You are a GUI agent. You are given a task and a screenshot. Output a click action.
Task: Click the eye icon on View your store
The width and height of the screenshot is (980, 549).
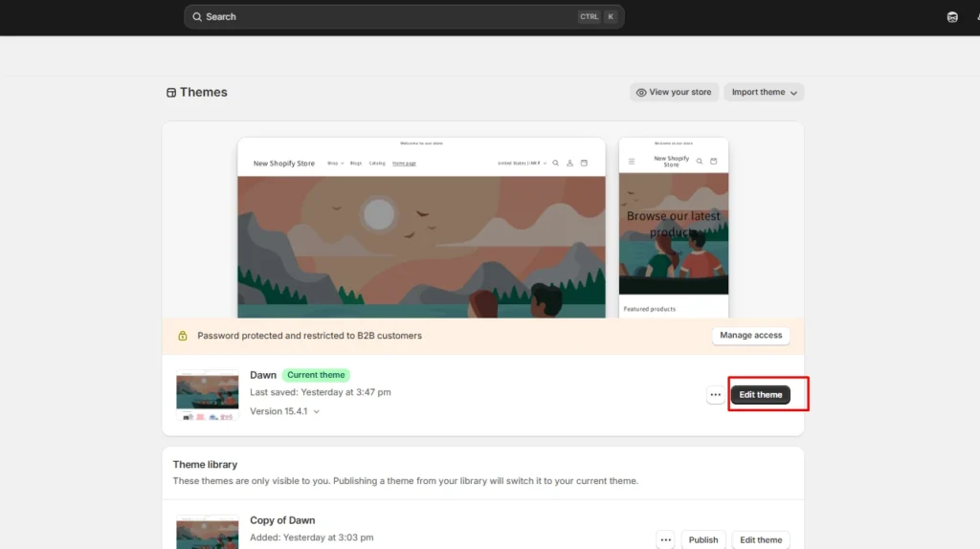[641, 93]
